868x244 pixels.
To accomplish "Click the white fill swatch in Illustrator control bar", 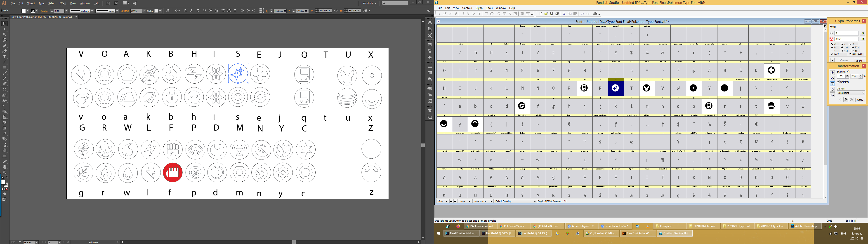I will (24, 11).
